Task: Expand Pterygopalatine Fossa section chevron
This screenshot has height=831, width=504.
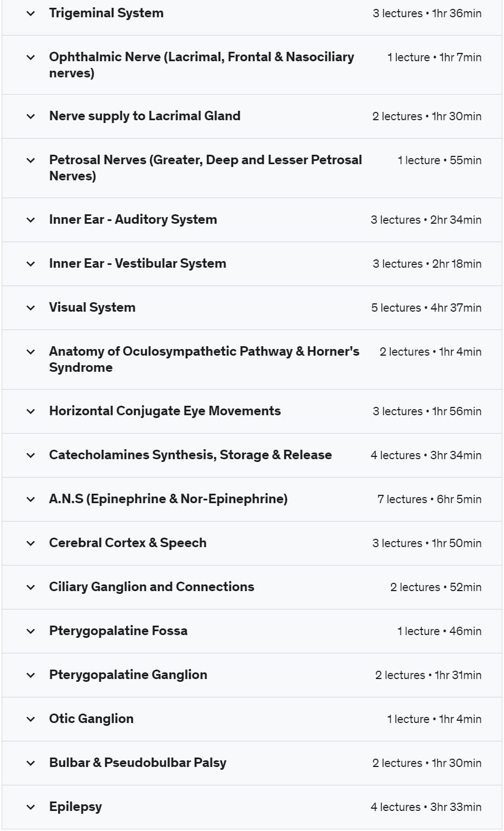Action: 31,631
